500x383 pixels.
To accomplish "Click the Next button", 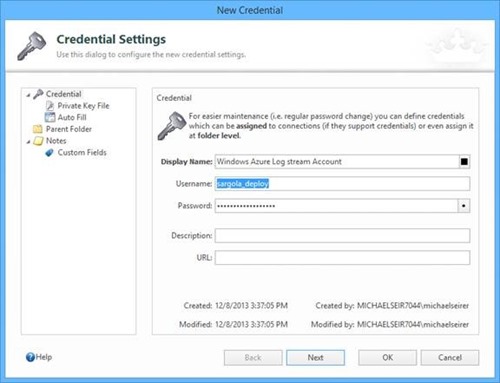I will 315,358.
